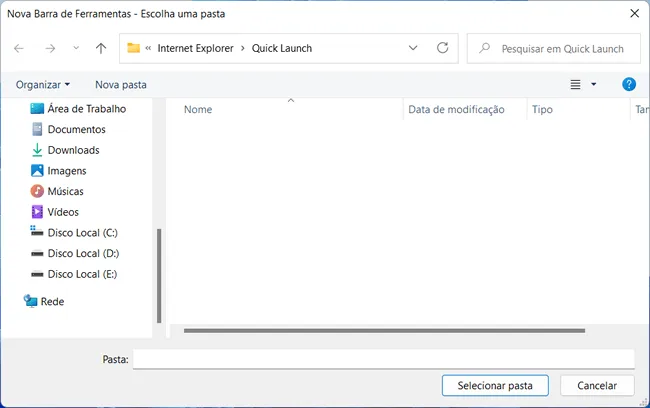Screen dimensions: 650x408
Task: Confirm with Selecionar pasta button
Action: click(x=495, y=386)
